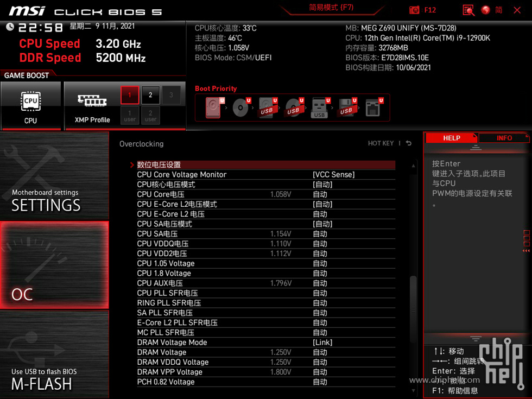
Task: Select the PCH 0.82 Voltage setting
Action: pyautogui.click(x=266, y=381)
